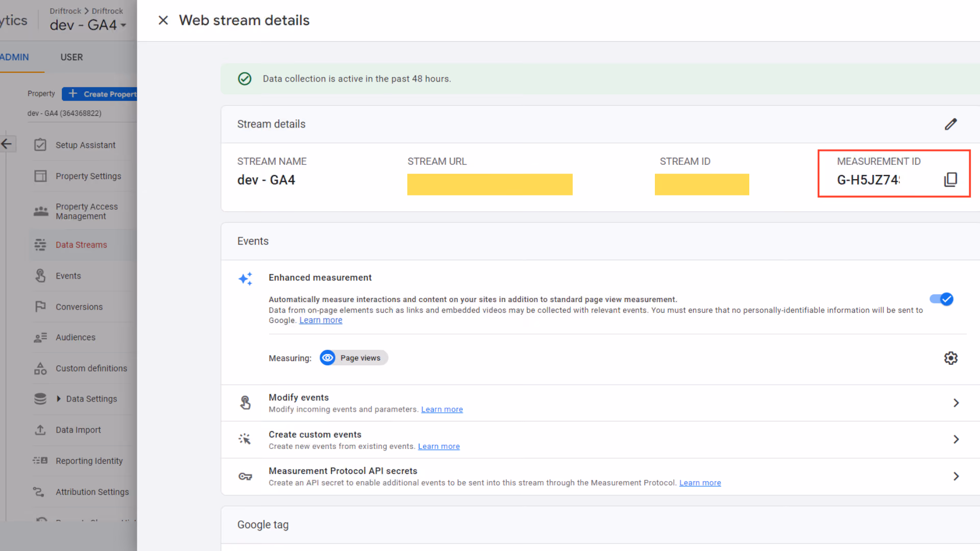
Task: Open Attribution Settings
Action: tap(92, 492)
